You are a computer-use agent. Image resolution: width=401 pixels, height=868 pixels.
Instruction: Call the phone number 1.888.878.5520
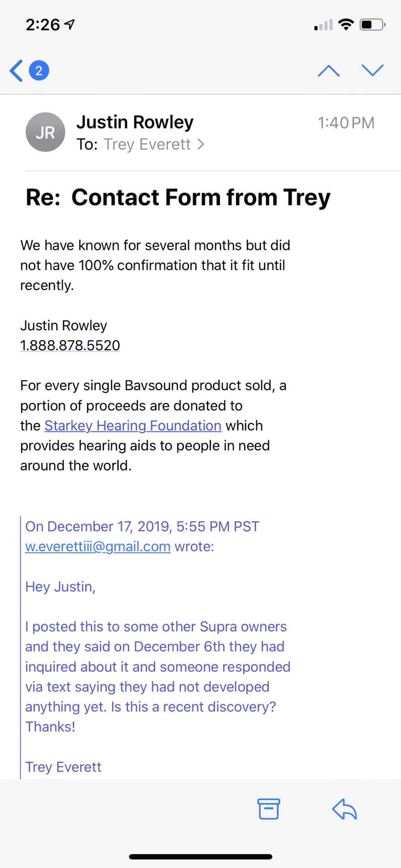point(70,345)
